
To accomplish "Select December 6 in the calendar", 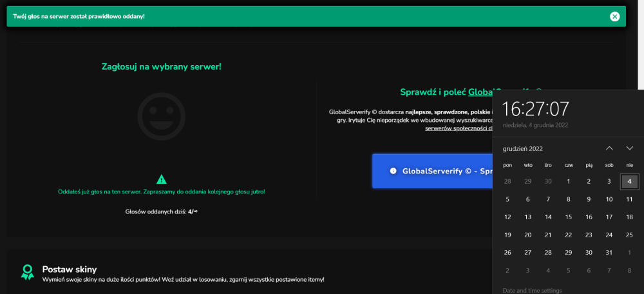I will [528, 199].
